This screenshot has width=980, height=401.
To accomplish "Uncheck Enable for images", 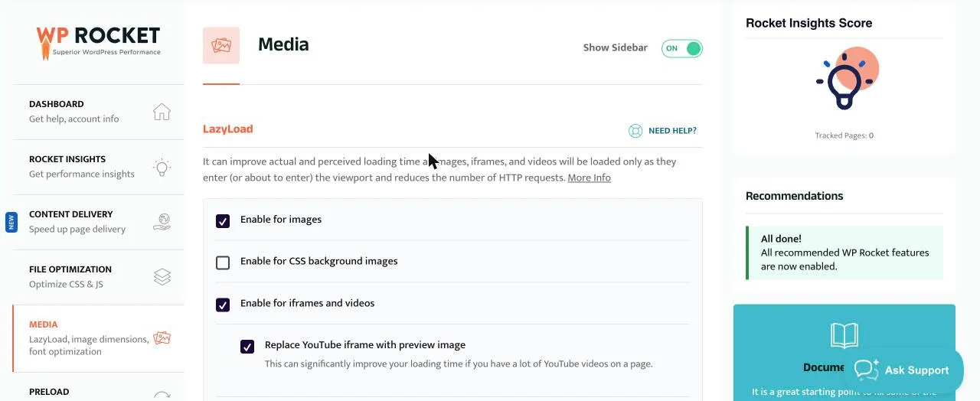I will click(223, 220).
